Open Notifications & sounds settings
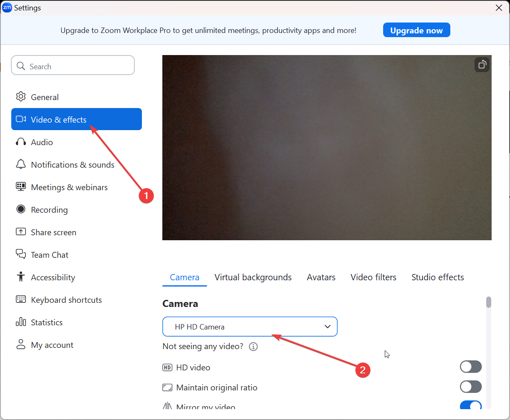 (x=76, y=164)
